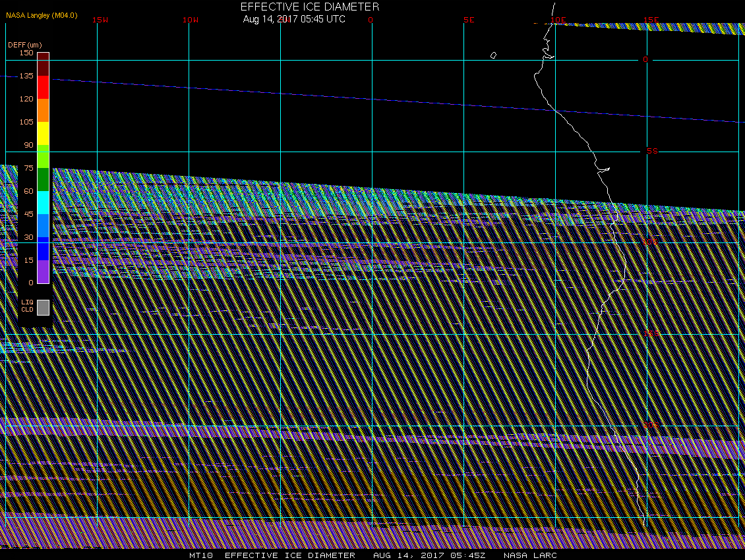Click the legend value 120
745x560 pixels.
pos(26,99)
